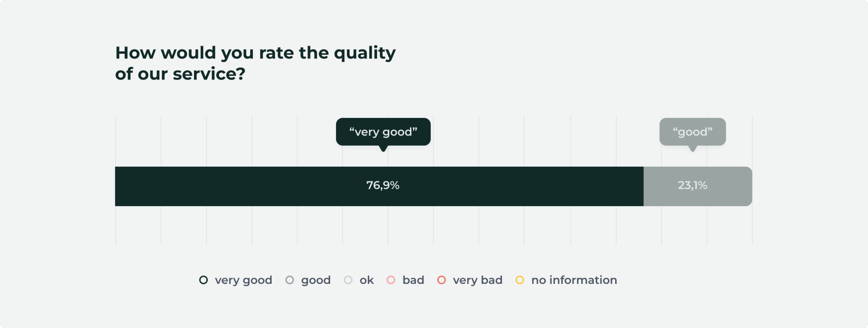
Task: Click the light gray ok legend circle
Action: pyautogui.click(x=348, y=280)
